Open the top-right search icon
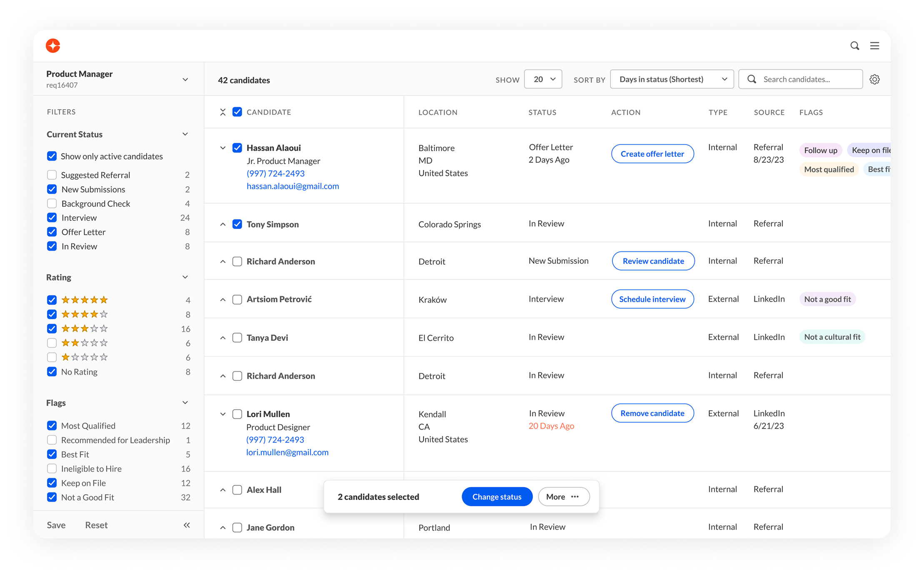924x575 pixels. pyautogui.click(x=854, y=46)
